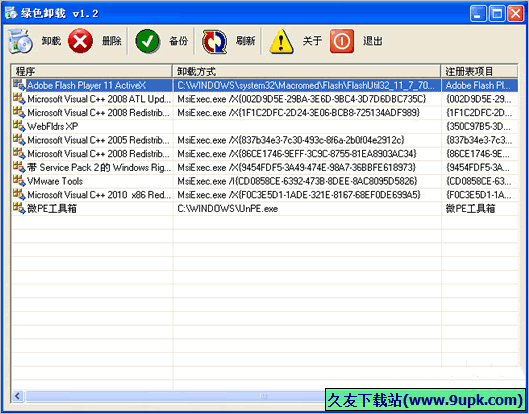Click the 注册表项目 column header

coord(479,71)
